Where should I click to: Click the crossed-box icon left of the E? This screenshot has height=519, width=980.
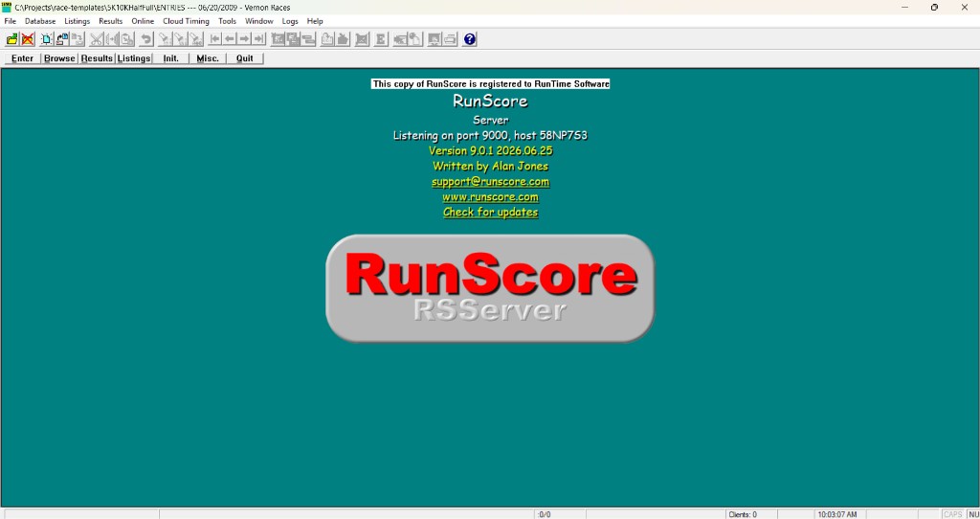click(362, 39)
